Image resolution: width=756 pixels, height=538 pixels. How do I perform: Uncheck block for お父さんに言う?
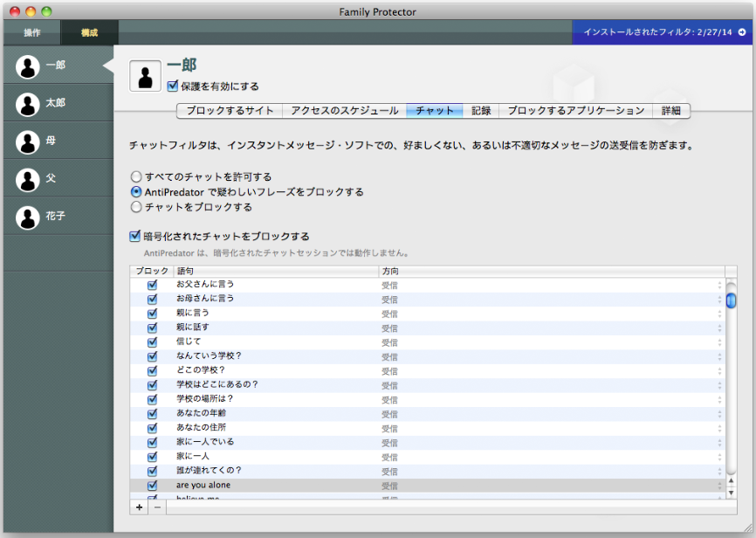(153, 285)
